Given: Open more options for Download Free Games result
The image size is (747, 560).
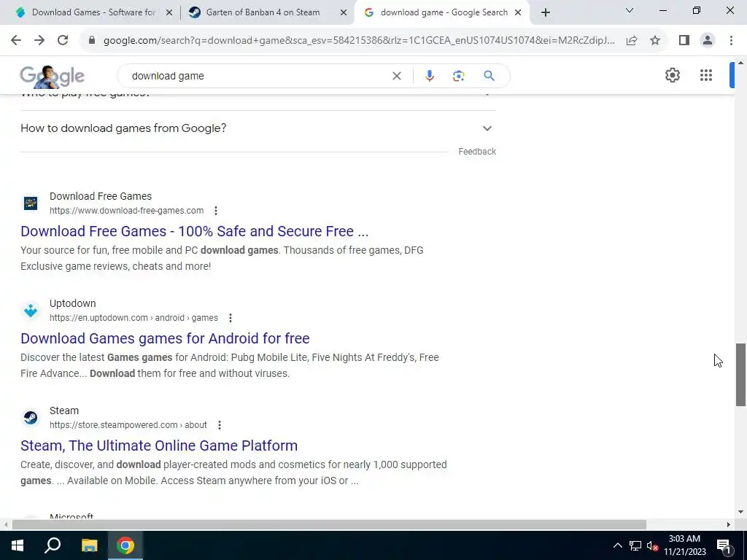Looking at the screenshot, I should [216, 211].
